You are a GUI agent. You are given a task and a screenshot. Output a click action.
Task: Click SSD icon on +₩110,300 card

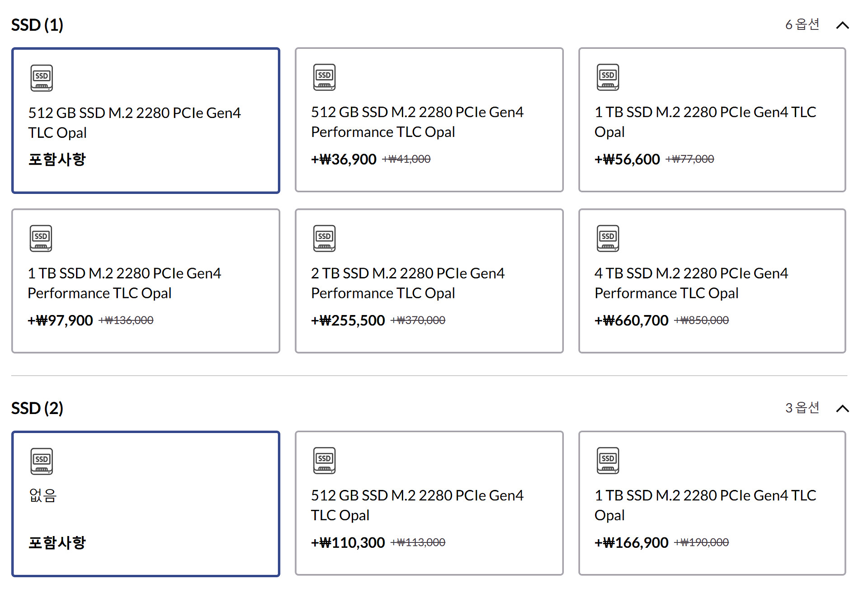tap(324, 461)
